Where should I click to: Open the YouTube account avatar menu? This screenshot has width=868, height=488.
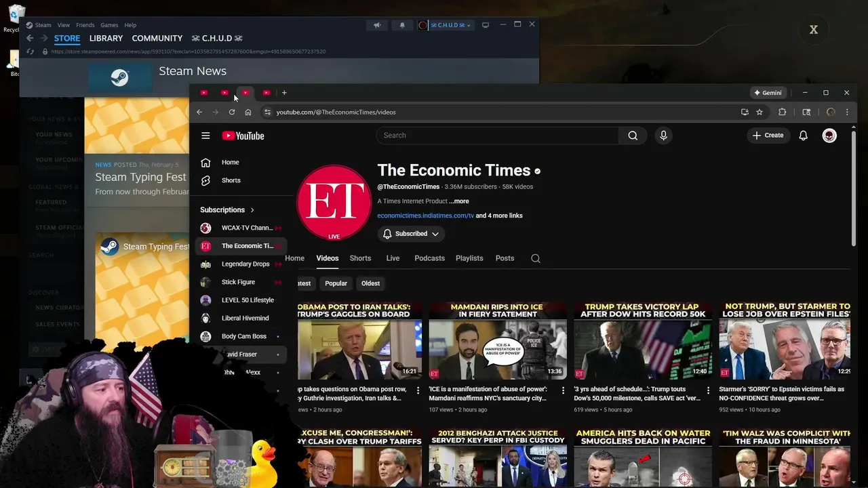coord(829,136)
